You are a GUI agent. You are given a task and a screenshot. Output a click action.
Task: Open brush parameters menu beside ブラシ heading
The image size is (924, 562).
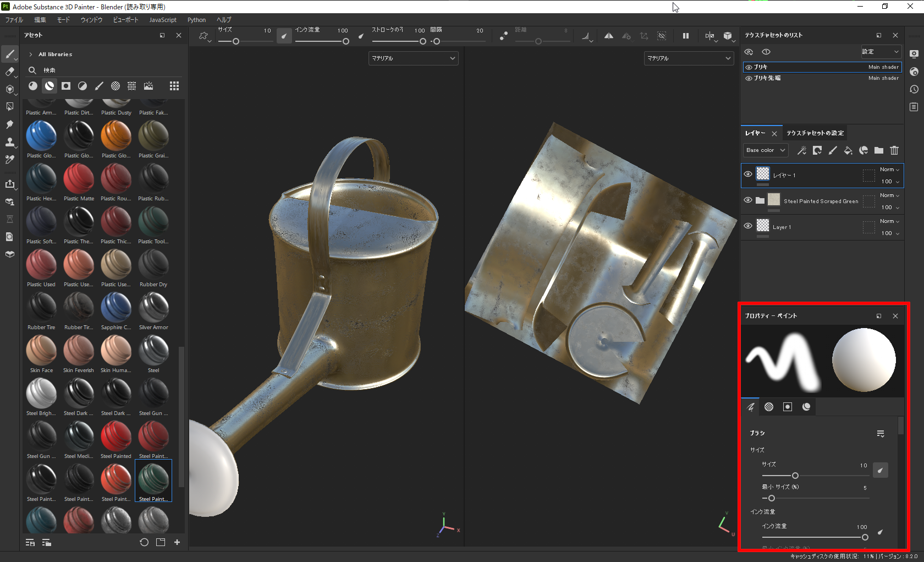point(881,434)
